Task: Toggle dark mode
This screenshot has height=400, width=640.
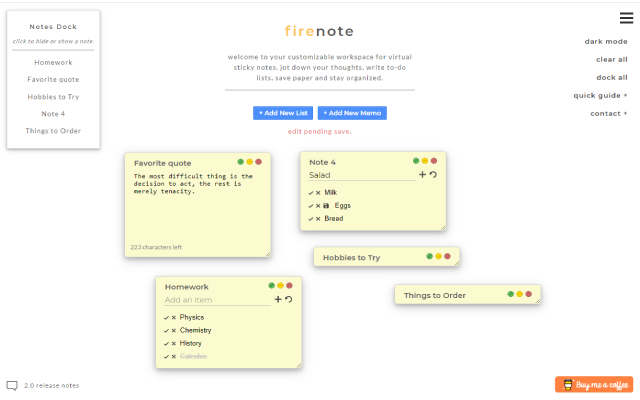Action: [x=606, y=41]
